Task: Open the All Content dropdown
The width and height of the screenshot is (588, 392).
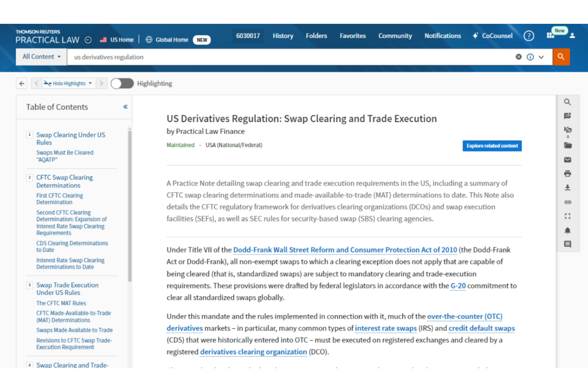Action: pyautogui.click(x=42, y=57)
